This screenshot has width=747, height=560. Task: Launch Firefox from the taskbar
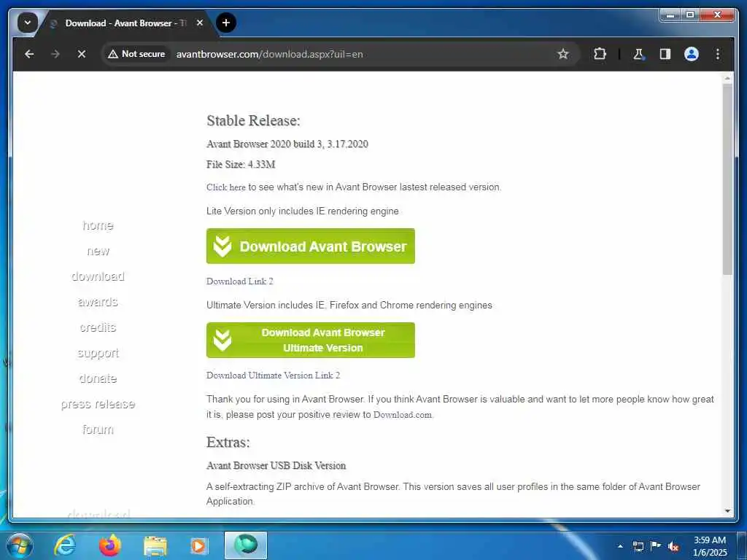109,545
